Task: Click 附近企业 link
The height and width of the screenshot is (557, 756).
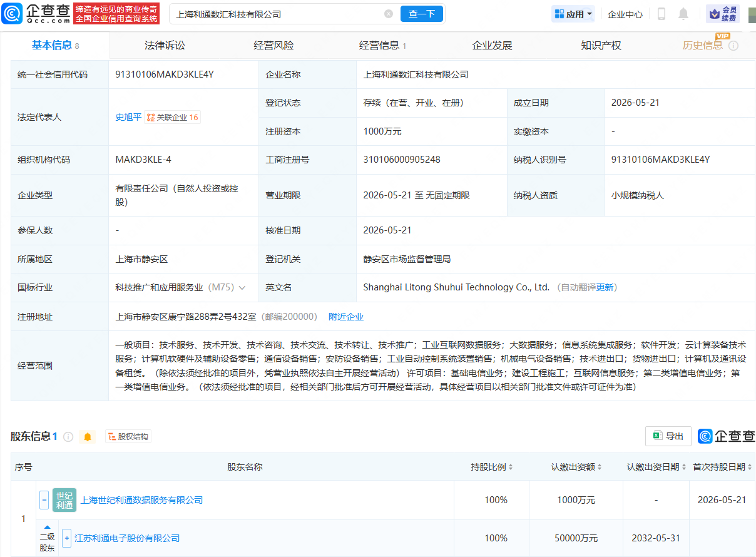Action: [x=346, y=317]
